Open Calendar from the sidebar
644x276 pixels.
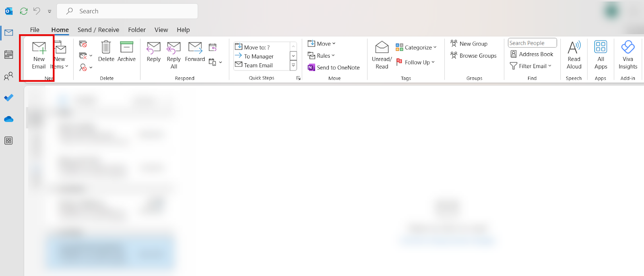[9, 54]
